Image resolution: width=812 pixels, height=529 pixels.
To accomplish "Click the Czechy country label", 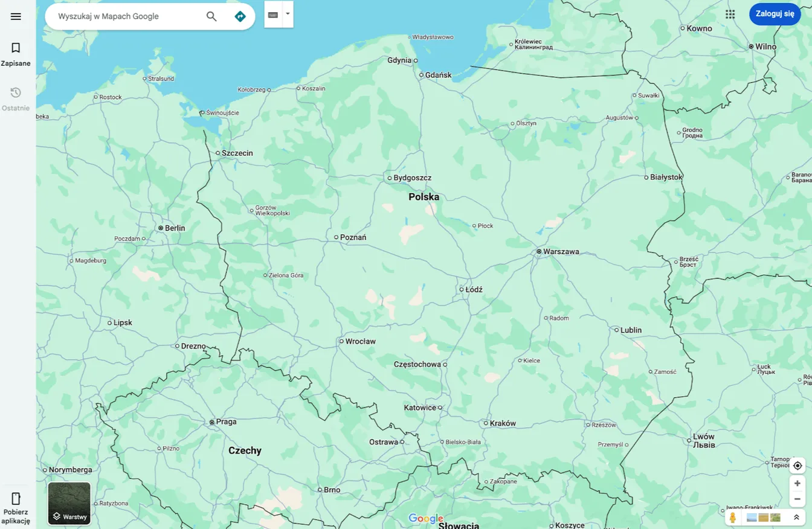I will (245, 450).
